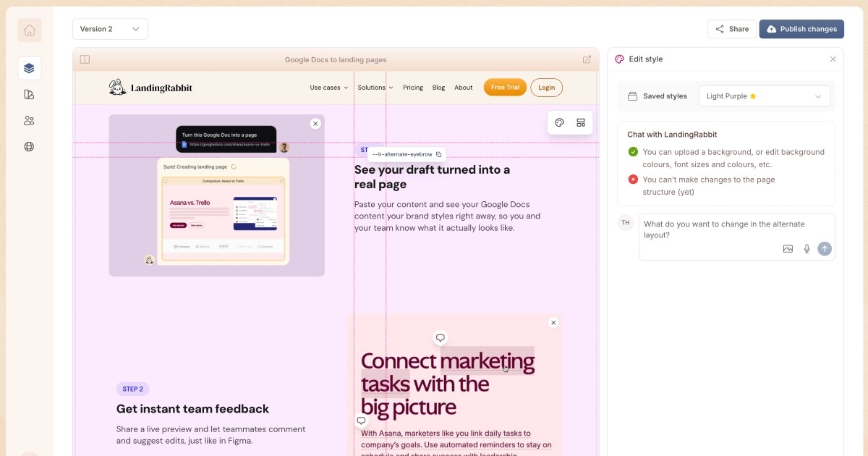The height and width of the screenshot is (456, 868).
Task: Click the globe icon in sidebar
Action: point(30,146)
